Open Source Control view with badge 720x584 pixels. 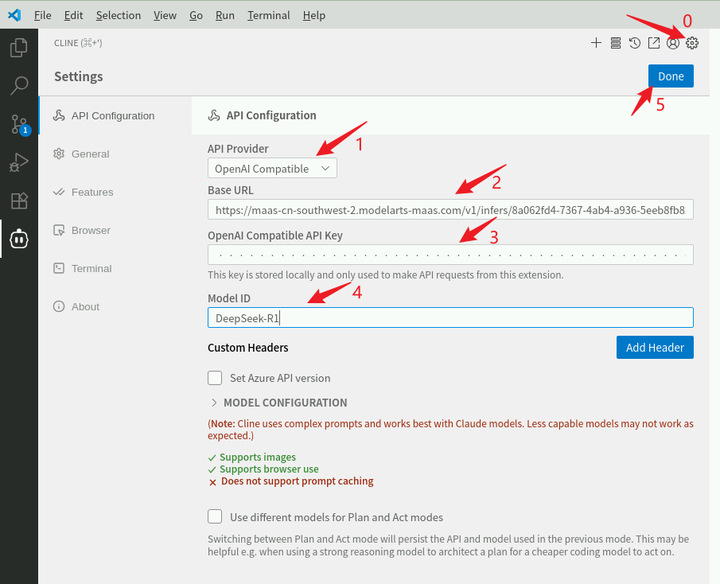point(19,124)
